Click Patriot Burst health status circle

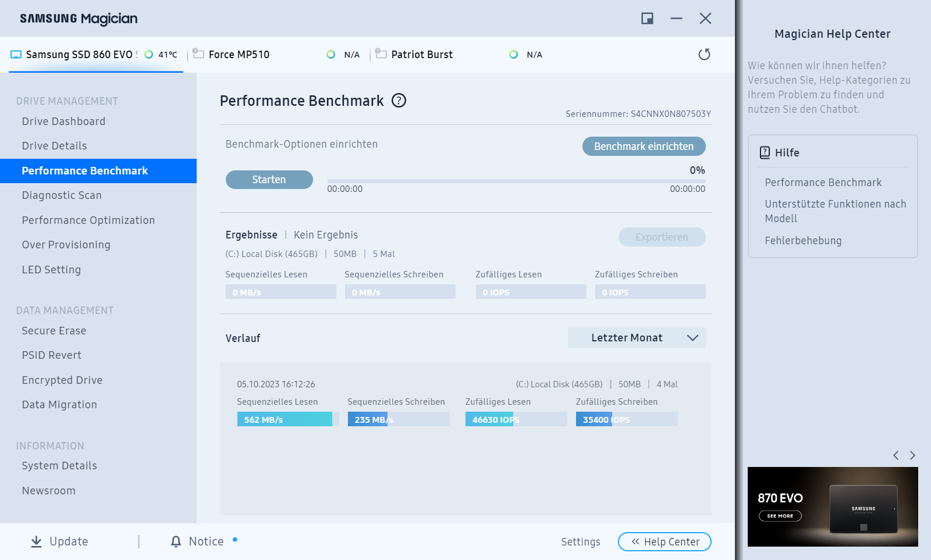513,55
